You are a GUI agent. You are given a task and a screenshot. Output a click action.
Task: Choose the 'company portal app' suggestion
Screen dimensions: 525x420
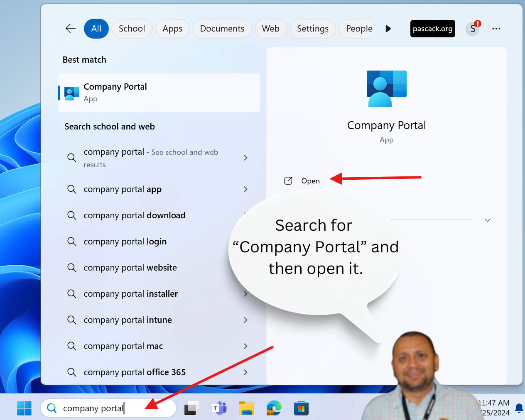tap(123, 189)
